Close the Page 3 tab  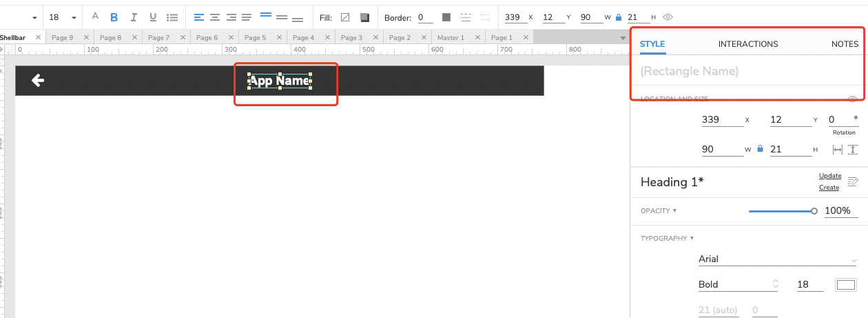375,38
